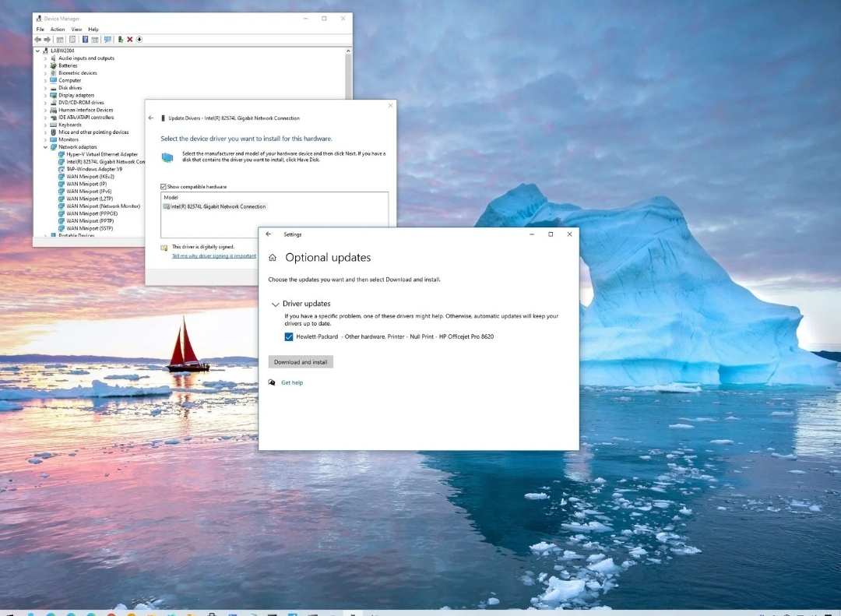841x616 pixels.
Task: Open Properties from the Device Manager toolbar
Action: pyautogui.click(x=72, y=40)
